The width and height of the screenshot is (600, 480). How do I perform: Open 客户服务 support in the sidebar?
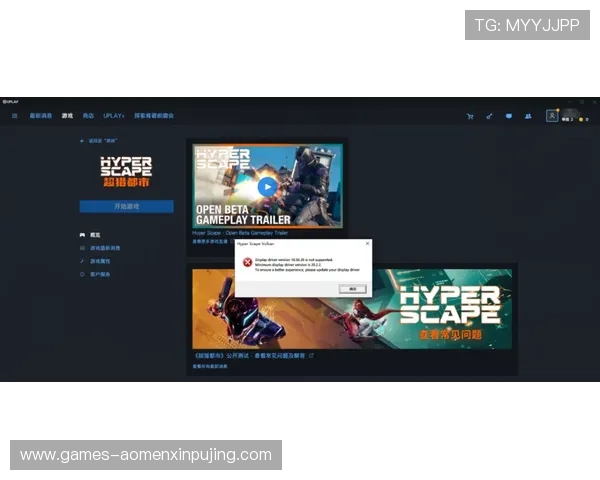(x=101, y=274)
